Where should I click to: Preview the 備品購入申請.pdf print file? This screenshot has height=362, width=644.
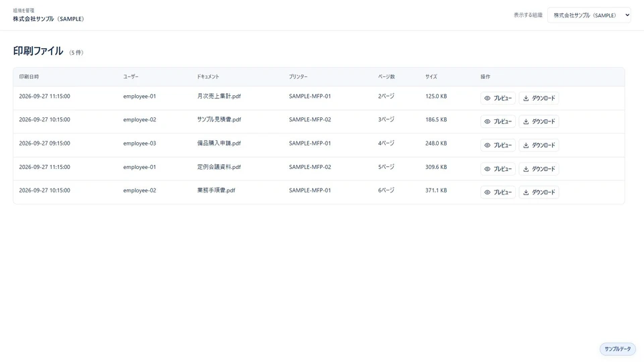(498, 145)
